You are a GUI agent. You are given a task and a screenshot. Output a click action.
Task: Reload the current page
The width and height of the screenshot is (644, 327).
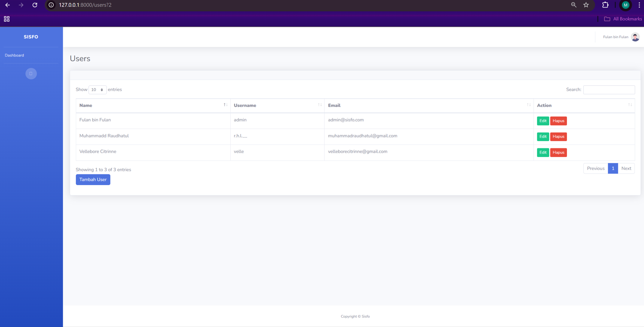pyautogui.click(x=35, y=5)
